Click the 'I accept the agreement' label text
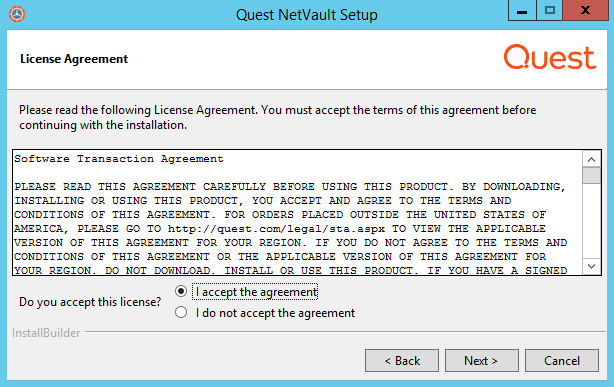This screenshot has width=614, height=387. pos(256,292)
